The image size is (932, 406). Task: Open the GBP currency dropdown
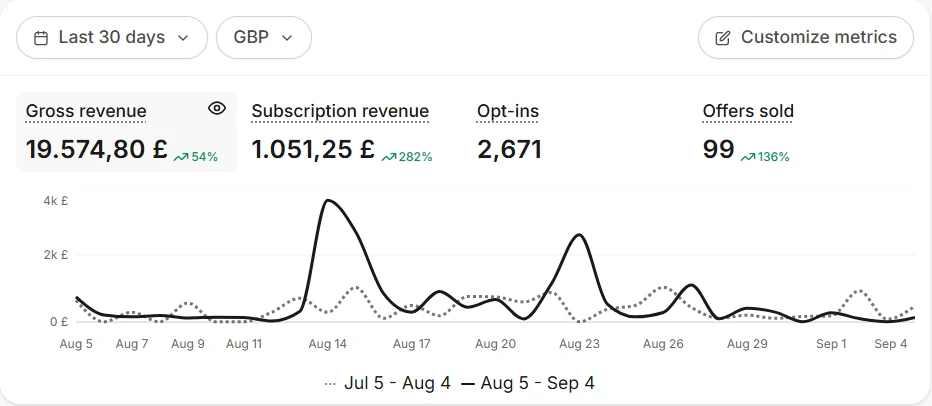[264, 37]
